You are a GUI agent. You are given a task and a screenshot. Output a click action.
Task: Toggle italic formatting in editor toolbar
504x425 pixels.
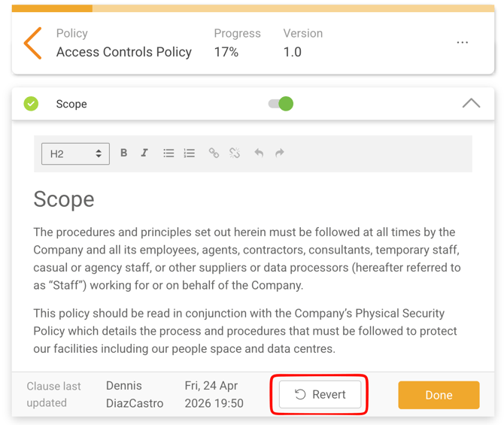(144, 153)
